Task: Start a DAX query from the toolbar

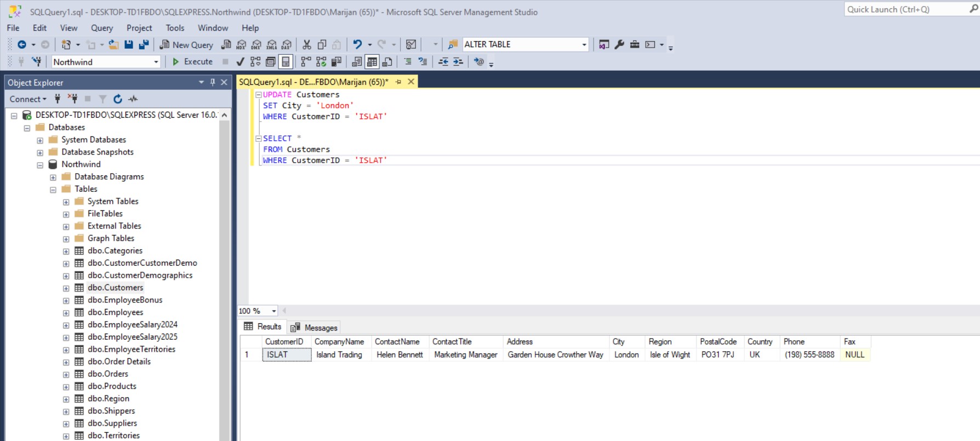Action: coord(287,44)
